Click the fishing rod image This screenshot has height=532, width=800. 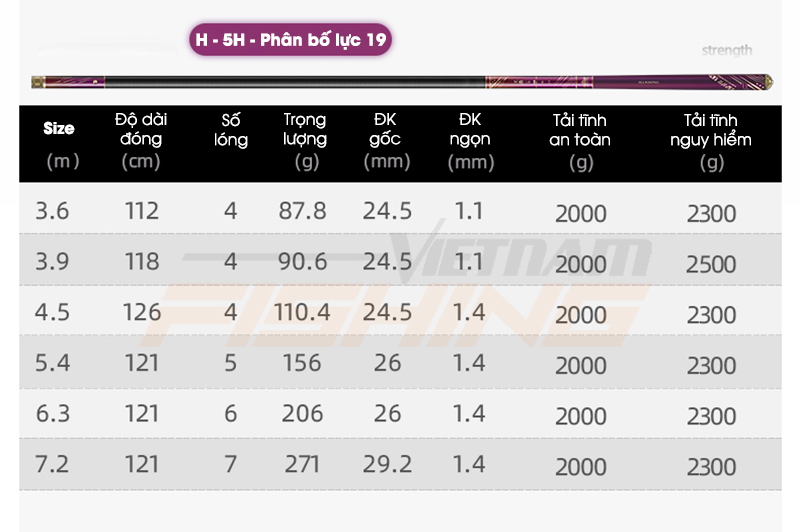[402, 82]
